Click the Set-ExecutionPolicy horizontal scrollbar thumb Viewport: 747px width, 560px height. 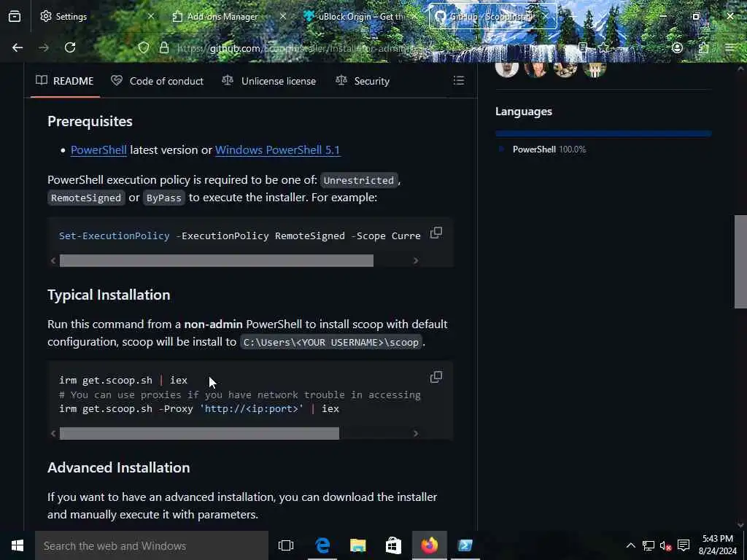click(216, 260)
